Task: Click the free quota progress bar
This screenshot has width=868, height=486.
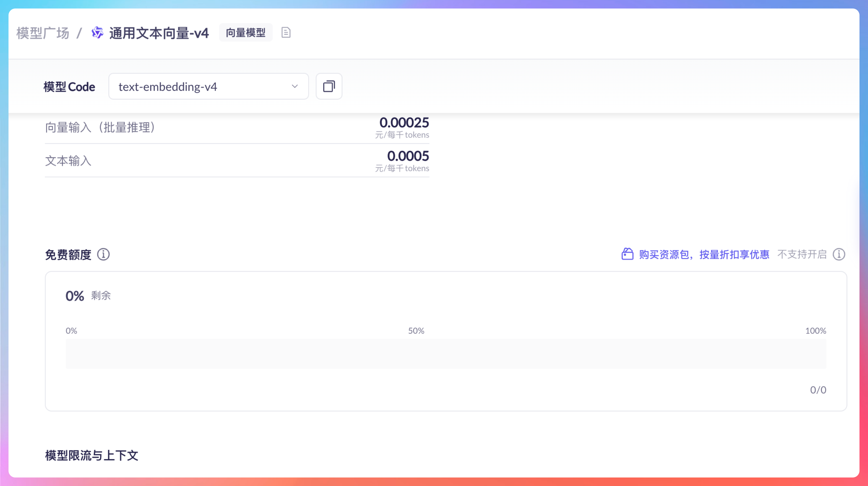Action: pyautogui.click(x=445, y=354)
